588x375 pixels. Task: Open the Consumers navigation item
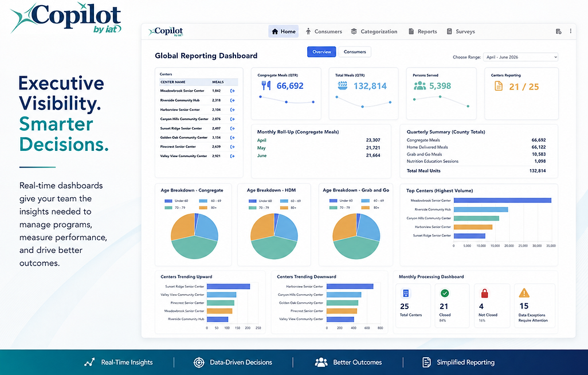[323, 32]
